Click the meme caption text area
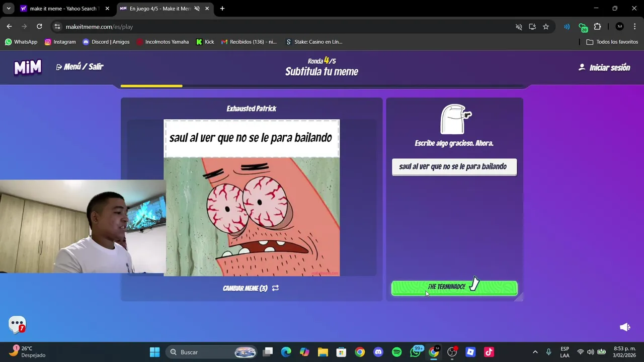The width and height of the screenshot is (644, 362). point(251,138)
